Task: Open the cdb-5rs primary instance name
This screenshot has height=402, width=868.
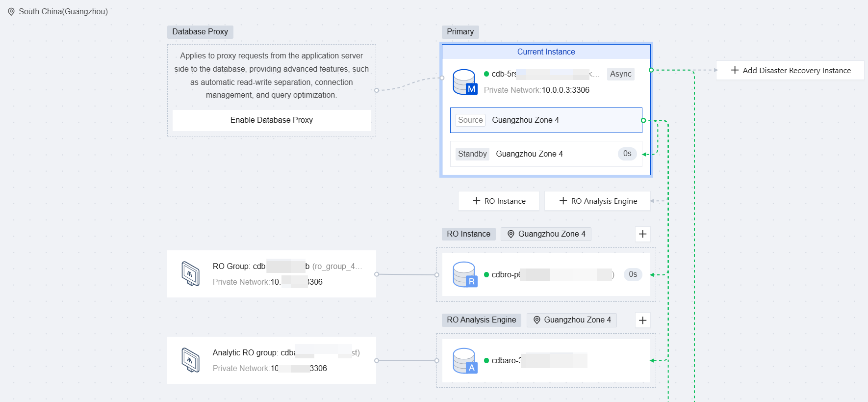Action: pos(504,74)
